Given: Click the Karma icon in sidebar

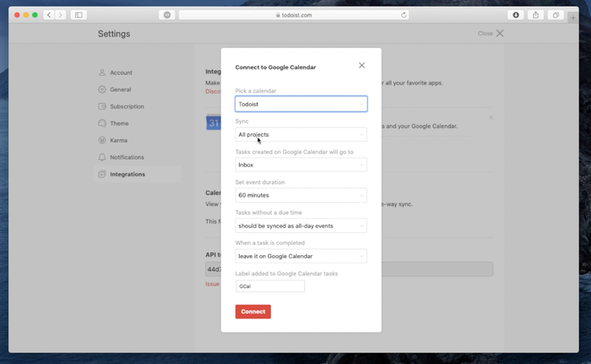Looking at the screenshot, I should [x=102, y=140].
